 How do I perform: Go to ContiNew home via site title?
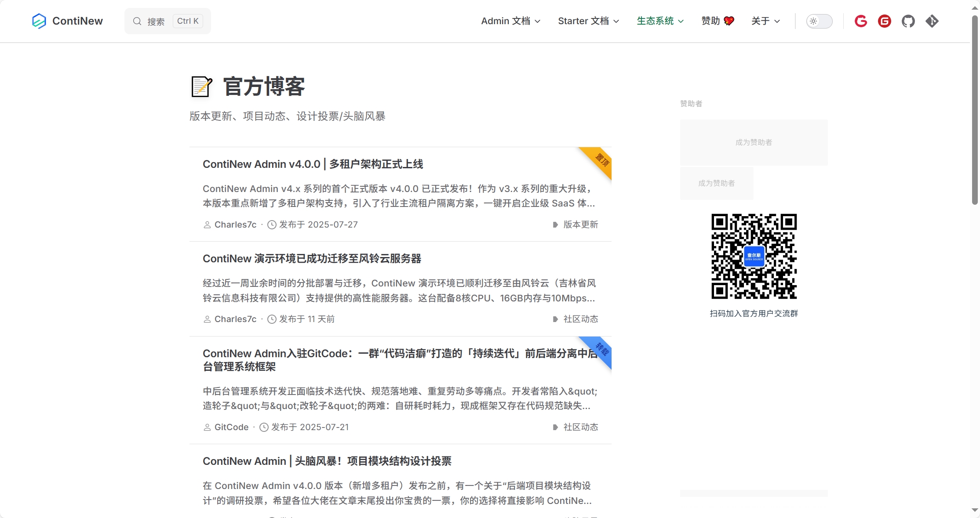point(77,21)
